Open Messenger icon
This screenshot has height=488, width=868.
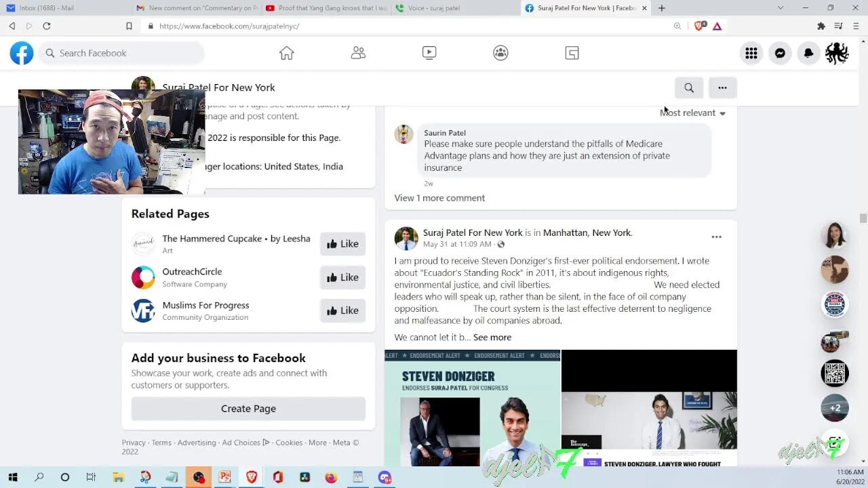tap(780, 53)
